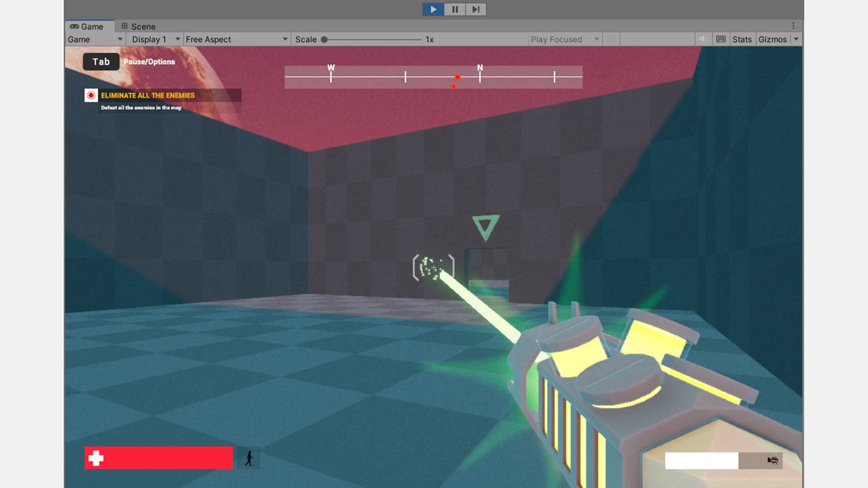
Task: Click the white cross health icon
Action: [96, 458]
